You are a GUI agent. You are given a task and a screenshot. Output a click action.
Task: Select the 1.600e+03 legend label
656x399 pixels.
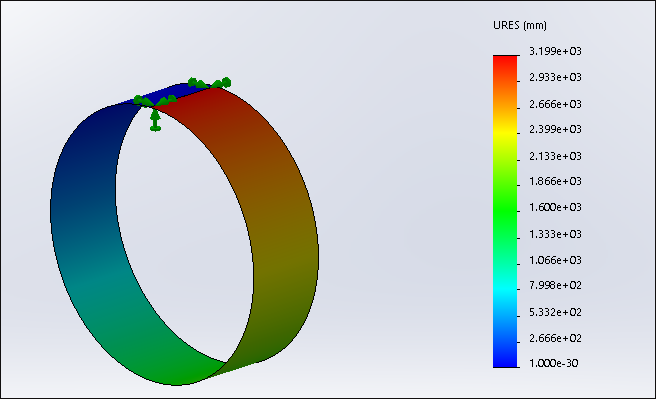555,207
